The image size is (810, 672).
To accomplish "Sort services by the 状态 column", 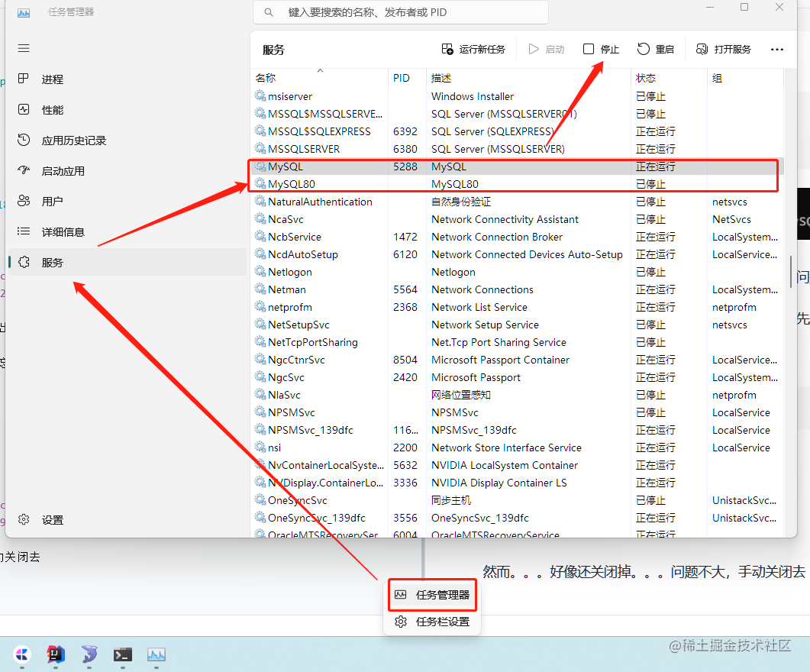I will 647,77.
